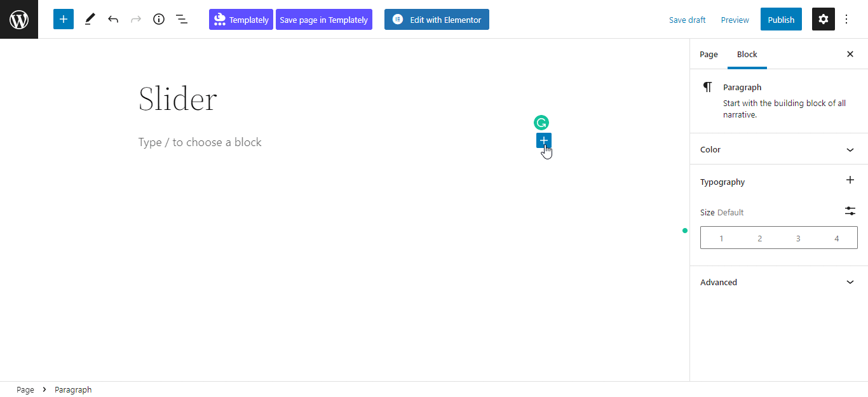The image size is (868, 397).
Task: Click the Grammarly icon near the paragraph
Action: point(541,122)
